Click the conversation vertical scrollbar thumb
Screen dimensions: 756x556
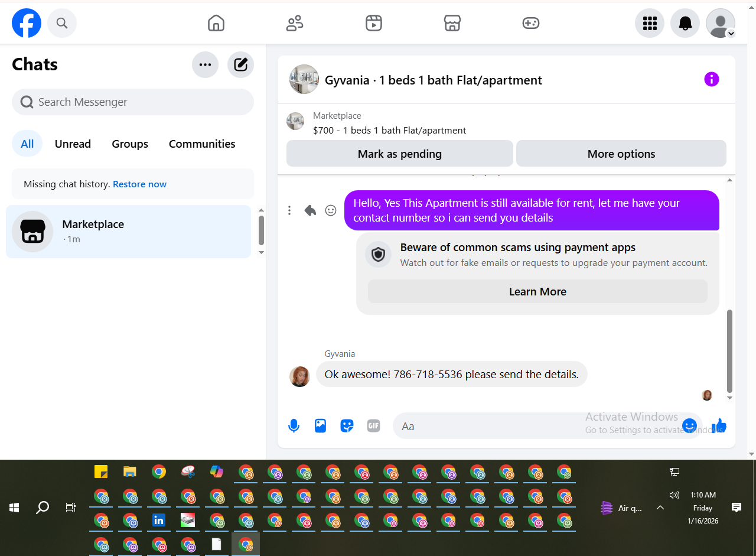click(729, 351)
